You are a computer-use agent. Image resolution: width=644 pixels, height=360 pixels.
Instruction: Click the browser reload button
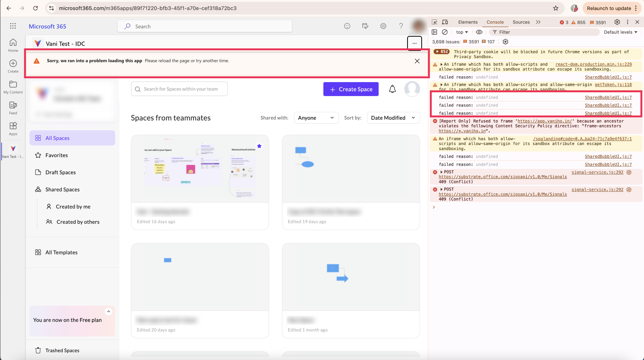(x=36, y=8)
